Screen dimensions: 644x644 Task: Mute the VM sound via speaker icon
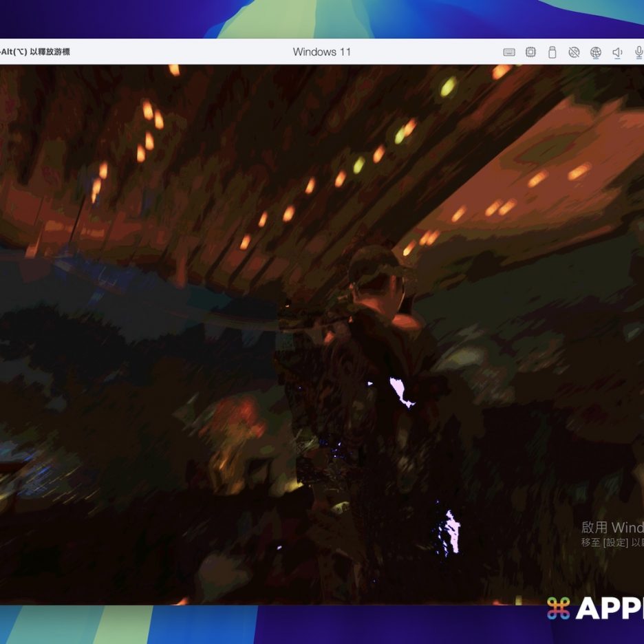click(x=617, y=52)
